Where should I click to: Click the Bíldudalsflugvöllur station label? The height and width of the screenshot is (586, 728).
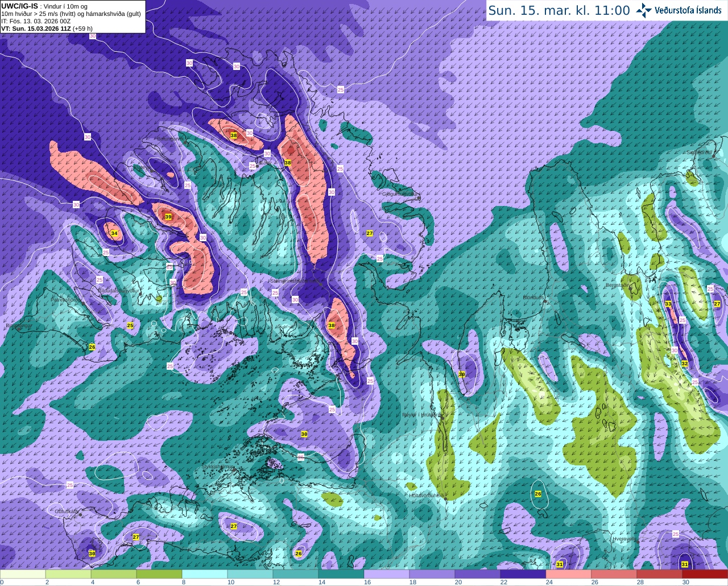click(118, 290)
